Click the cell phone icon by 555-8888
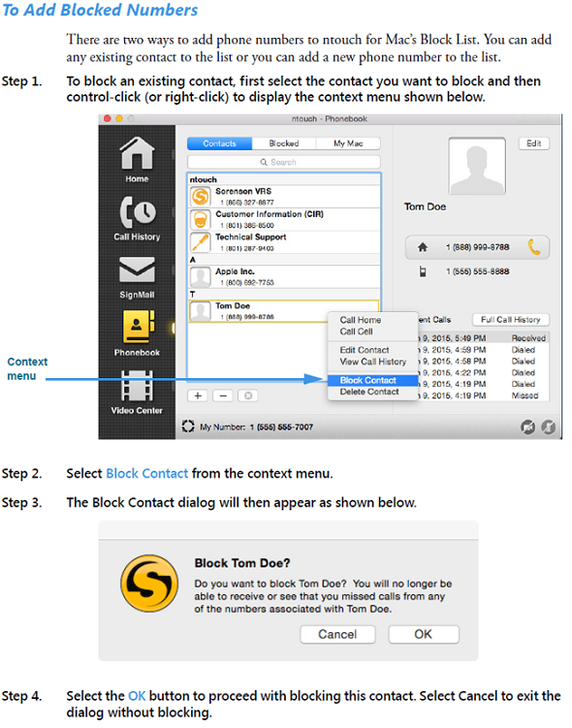Image resolution: width=572 pixels, height=728 pixels. tap(423, 271)
